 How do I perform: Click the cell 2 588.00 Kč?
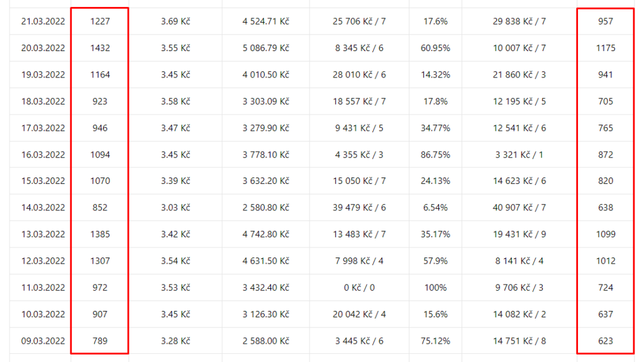(x=266, y=341)
